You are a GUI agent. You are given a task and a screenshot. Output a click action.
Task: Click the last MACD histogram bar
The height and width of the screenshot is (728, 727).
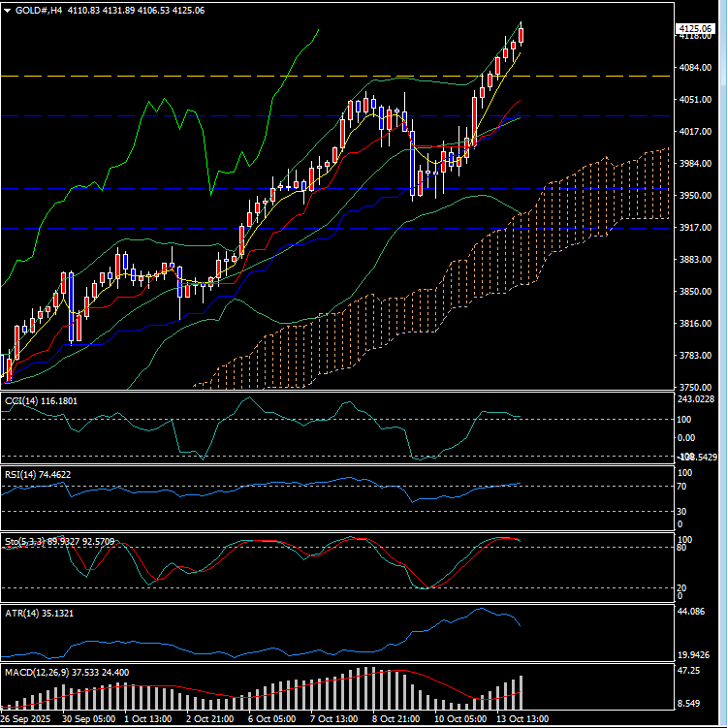point(522,691)
